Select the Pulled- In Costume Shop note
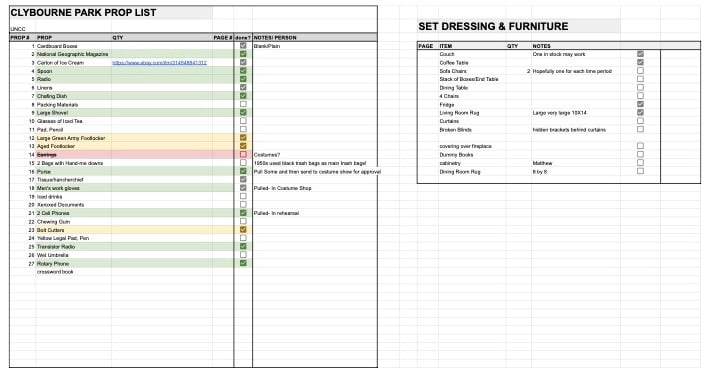This screenshot has height=376, width=713. coord(282,188)
